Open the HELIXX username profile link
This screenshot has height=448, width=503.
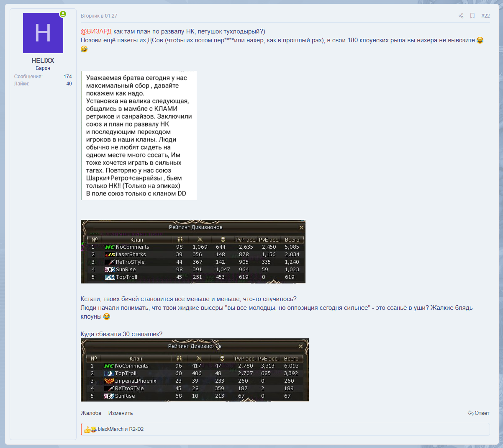click(x=43, y=61)
